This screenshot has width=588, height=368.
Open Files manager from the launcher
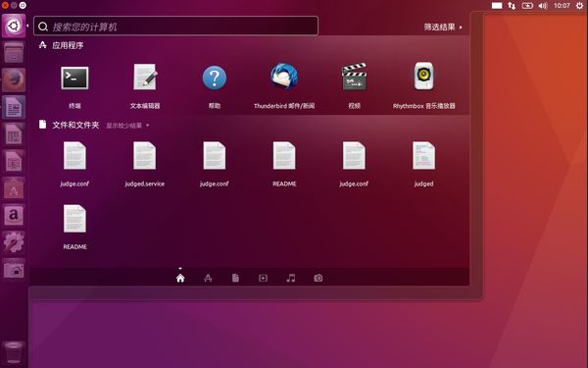[x=14, y=53]
